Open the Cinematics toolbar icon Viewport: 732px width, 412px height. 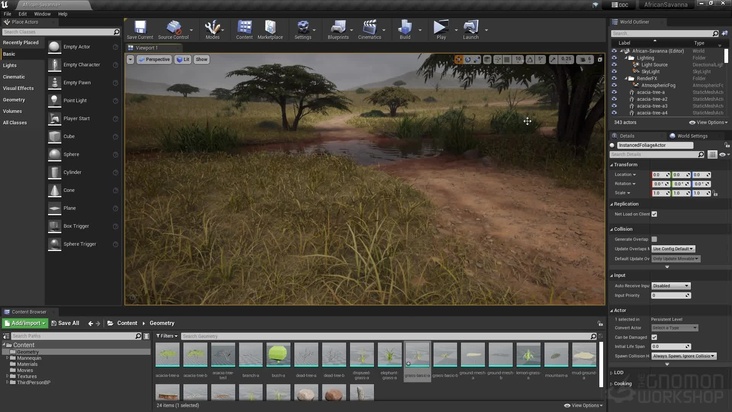click(x=369, y=29)
